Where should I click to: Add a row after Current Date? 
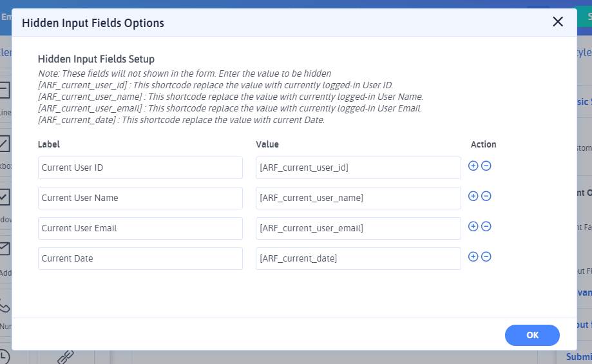coord(473,256)
